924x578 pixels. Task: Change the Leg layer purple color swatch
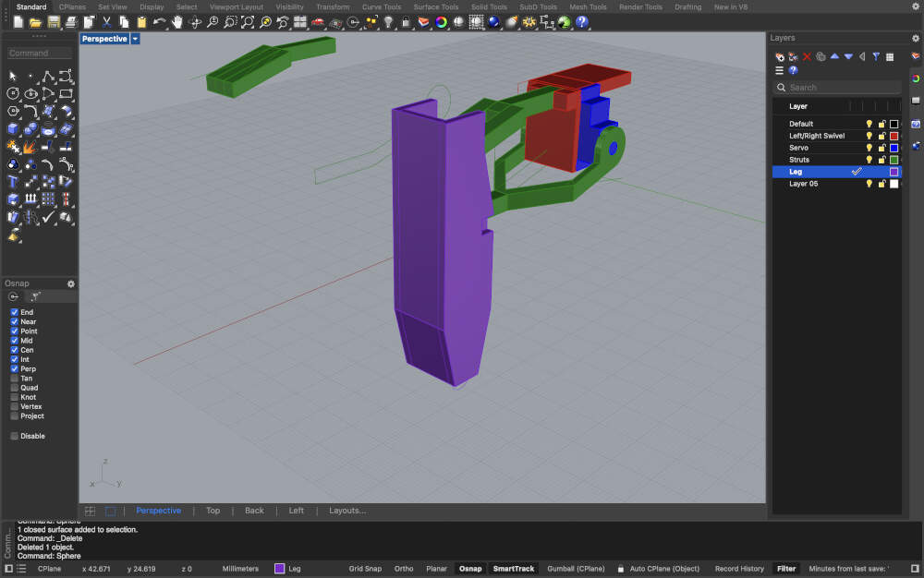894,172
